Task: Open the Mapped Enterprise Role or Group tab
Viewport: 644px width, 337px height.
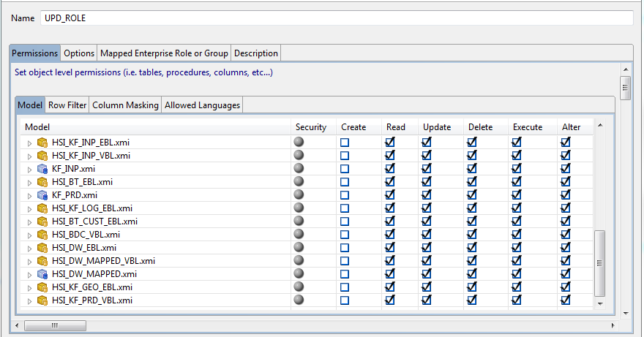Action: click(x=164, y=53)
